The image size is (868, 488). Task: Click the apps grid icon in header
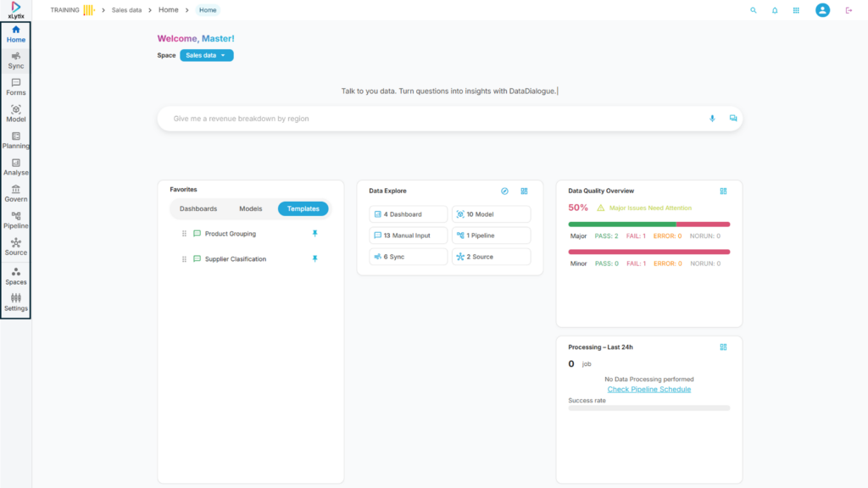click(x=796, y=10)
